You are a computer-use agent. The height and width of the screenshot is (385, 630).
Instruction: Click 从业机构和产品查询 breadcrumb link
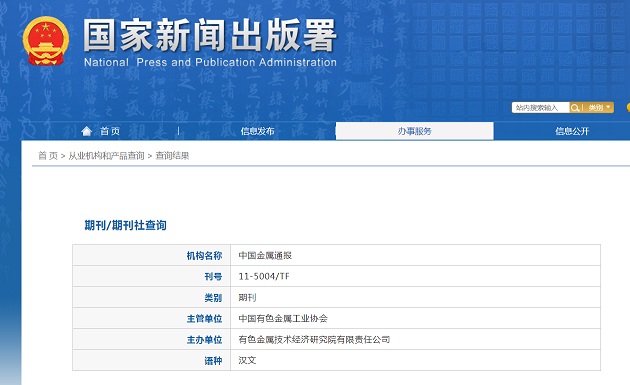pos(106,156)
